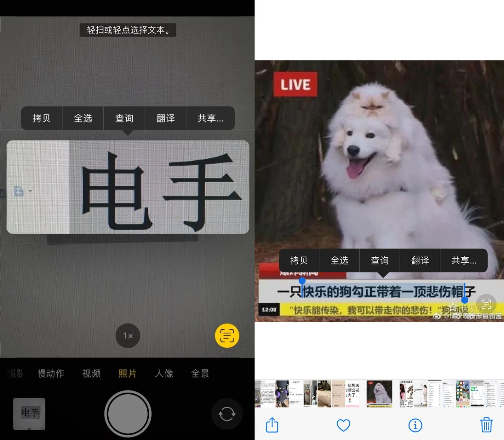This screenshot has height=440, width=504.
Task: Flip camera with the rotate icon
Action: pyautogui.click(x=226, y=414)
